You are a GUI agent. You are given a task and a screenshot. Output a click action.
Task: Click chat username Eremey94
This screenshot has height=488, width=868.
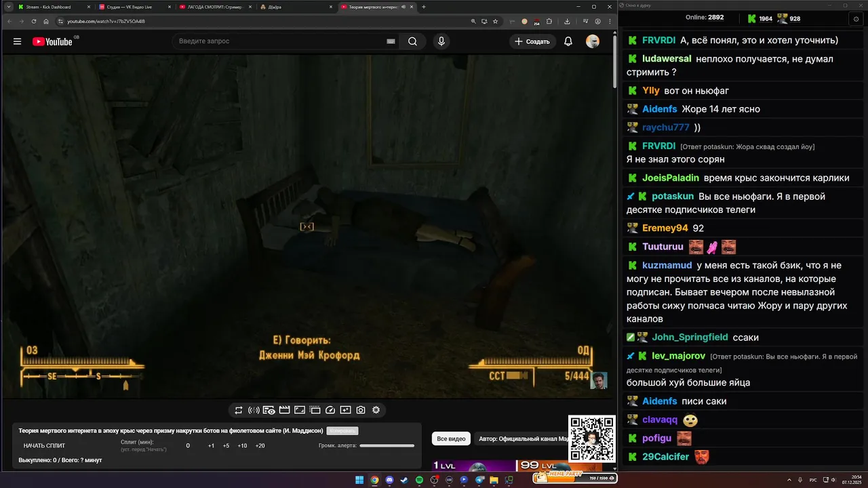pos(665,228)
